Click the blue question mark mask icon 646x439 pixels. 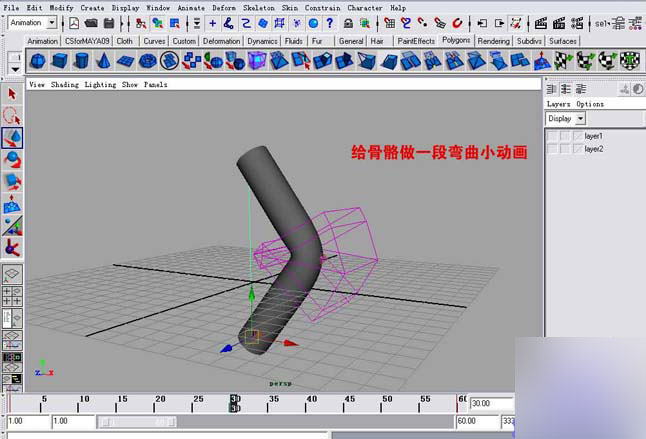tap(330, 23)
